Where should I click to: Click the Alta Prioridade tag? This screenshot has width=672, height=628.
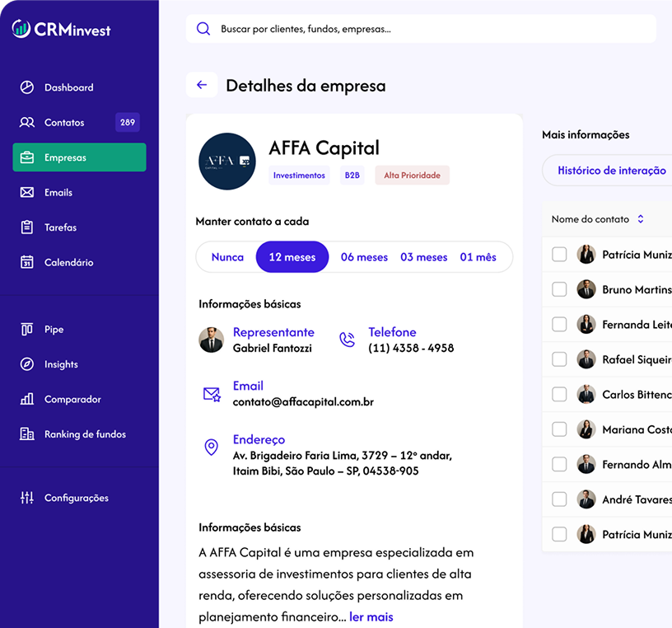[x=412, y=176]
